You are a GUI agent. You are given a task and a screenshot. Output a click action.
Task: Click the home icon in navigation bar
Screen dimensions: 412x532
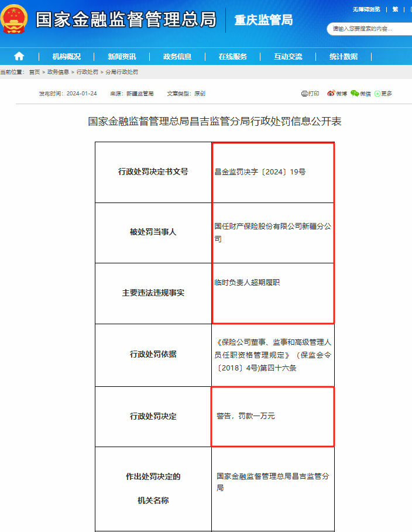tap(19, 56)
